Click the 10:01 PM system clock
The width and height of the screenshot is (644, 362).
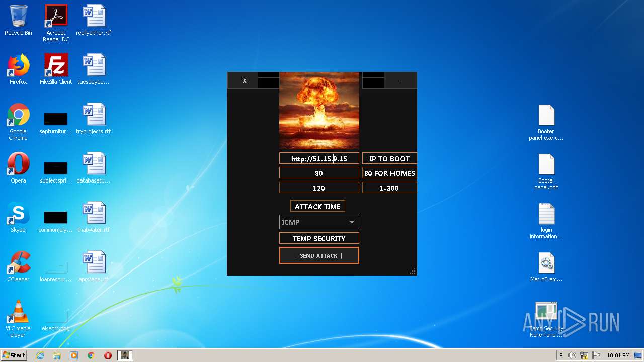pos(618,355)
